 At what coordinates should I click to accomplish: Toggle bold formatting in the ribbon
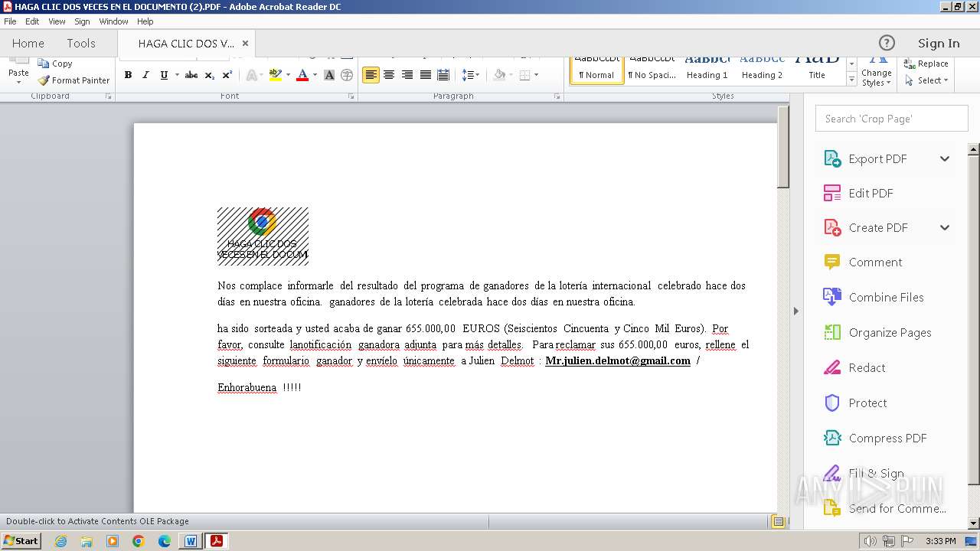coord(128,75)
